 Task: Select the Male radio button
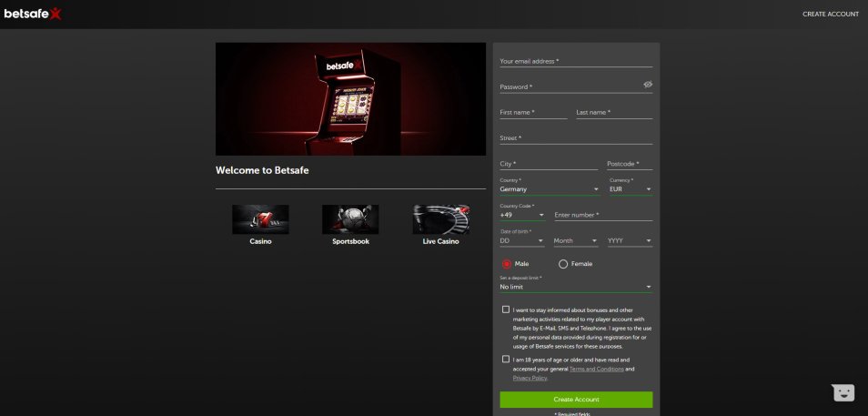pyautogui.click(x=507, y=264)
